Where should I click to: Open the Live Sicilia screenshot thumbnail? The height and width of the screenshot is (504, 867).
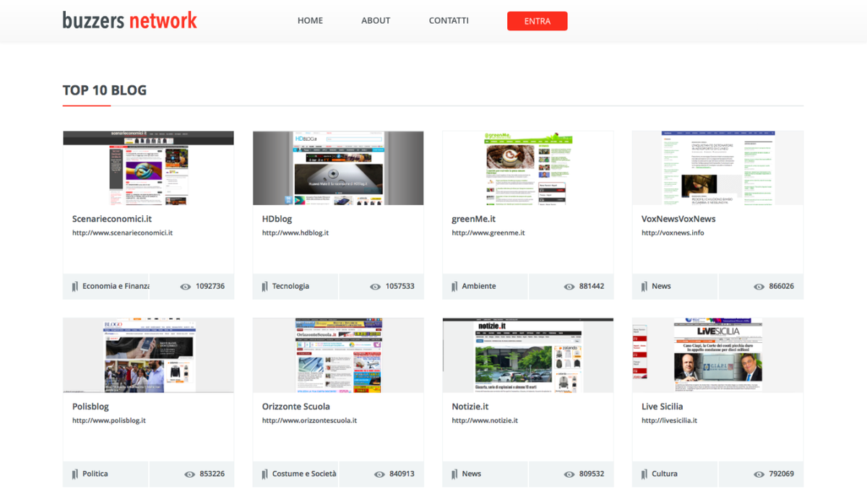[x=717, y=355]
